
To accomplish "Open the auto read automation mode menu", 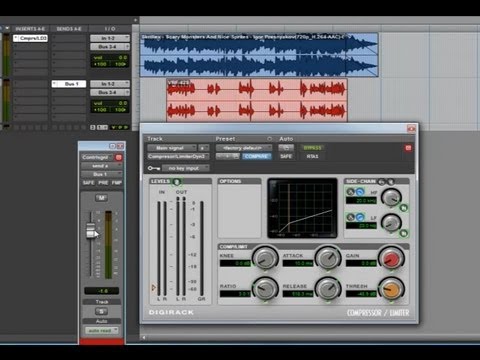I will click(x=101, y=330).
